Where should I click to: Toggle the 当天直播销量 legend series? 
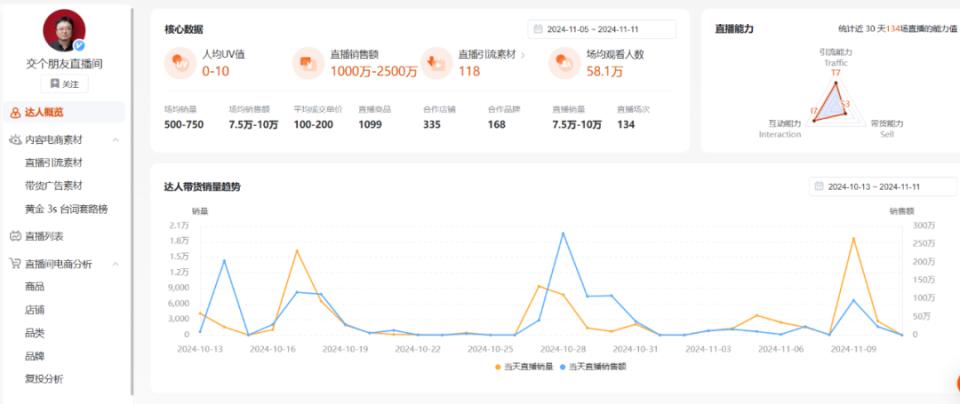[523, 367]
